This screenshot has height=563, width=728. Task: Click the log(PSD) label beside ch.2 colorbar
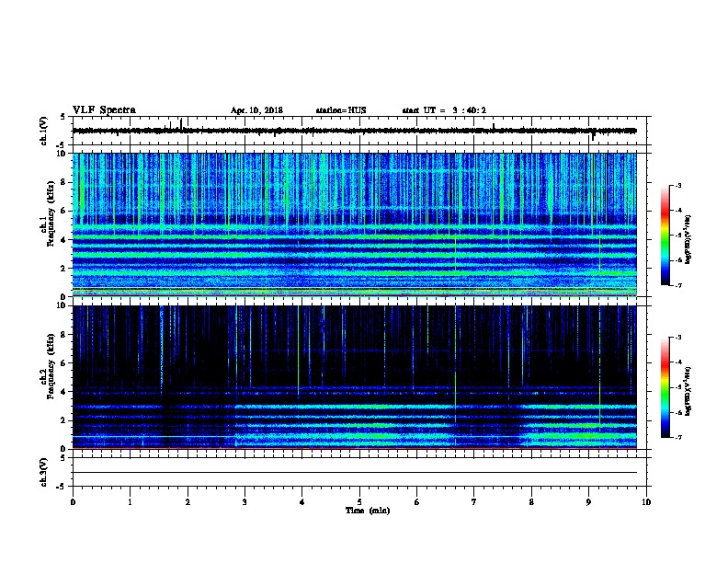688,391
